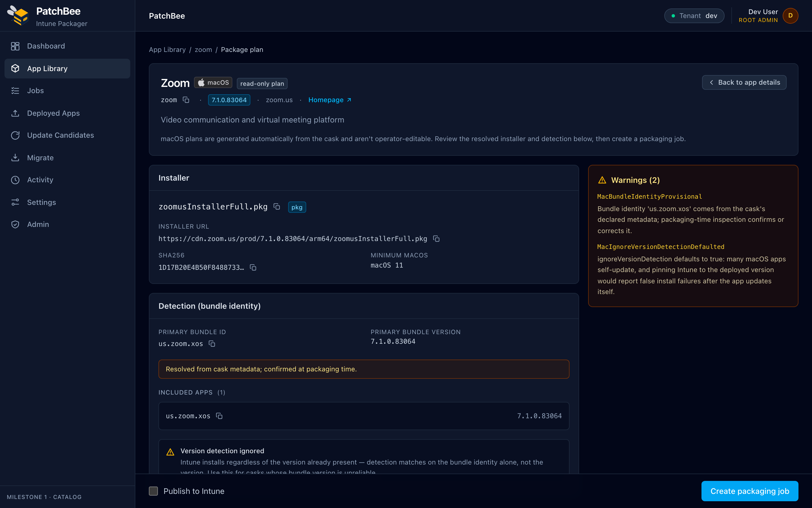Click the Settings sliders icon
The image size is (812, 508).
(15, 202)
